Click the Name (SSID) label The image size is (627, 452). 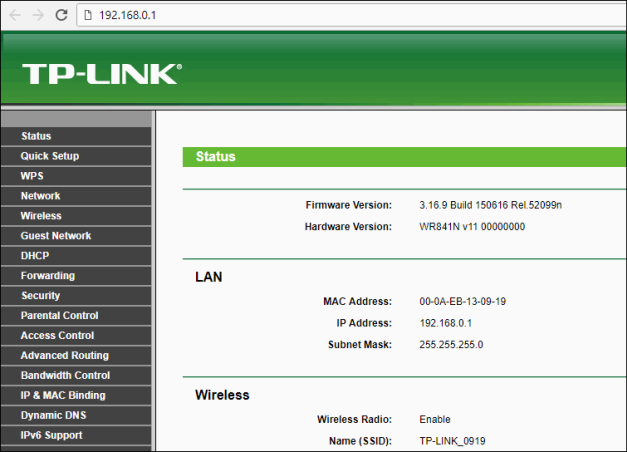pyautogui.click(x=360, y=441)
